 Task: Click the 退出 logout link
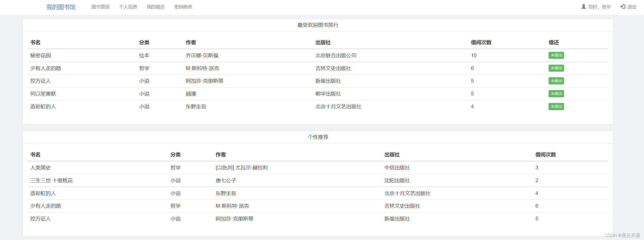(632, 7)
